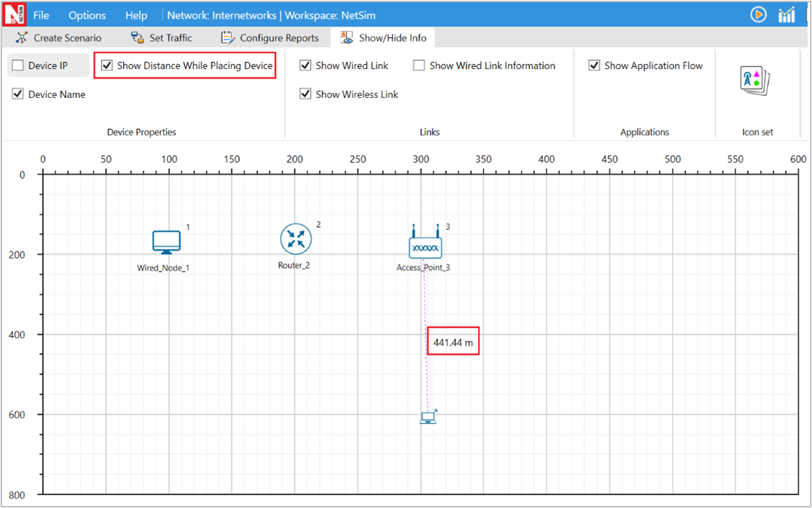Uncheck Show Distance While Placing Device
Screen dimensions: 812x508
(x=107, y=66)
